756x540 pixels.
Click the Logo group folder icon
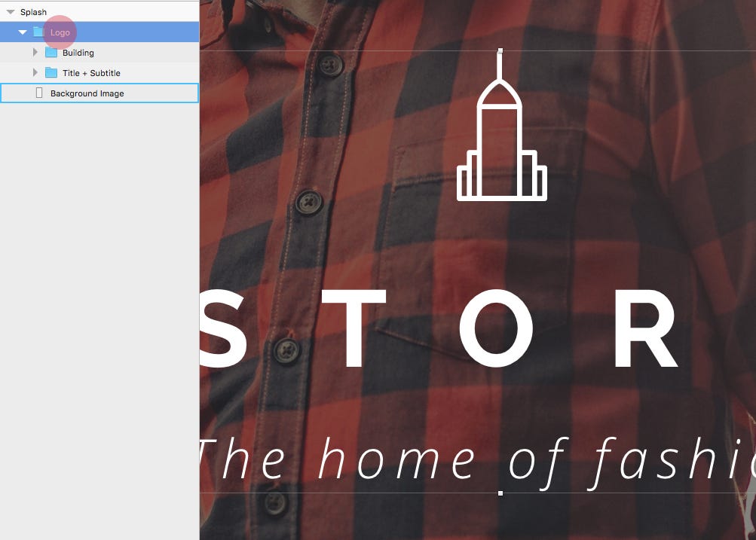[38, 32]
